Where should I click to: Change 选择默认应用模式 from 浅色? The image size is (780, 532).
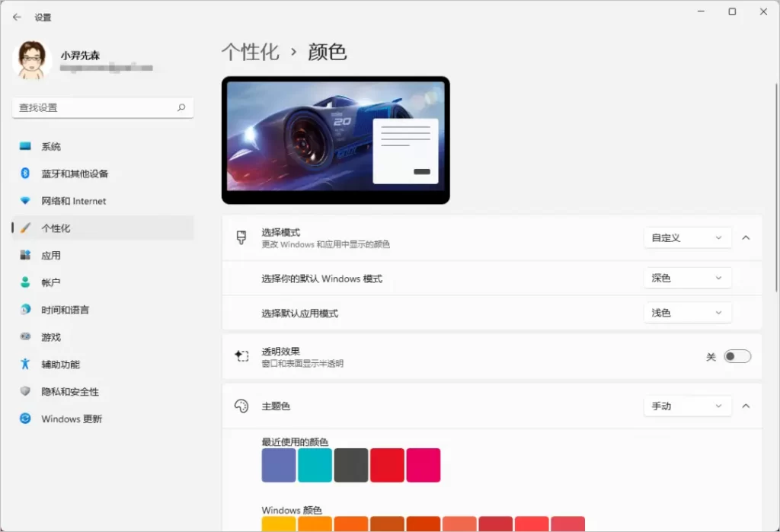[686, 313]
